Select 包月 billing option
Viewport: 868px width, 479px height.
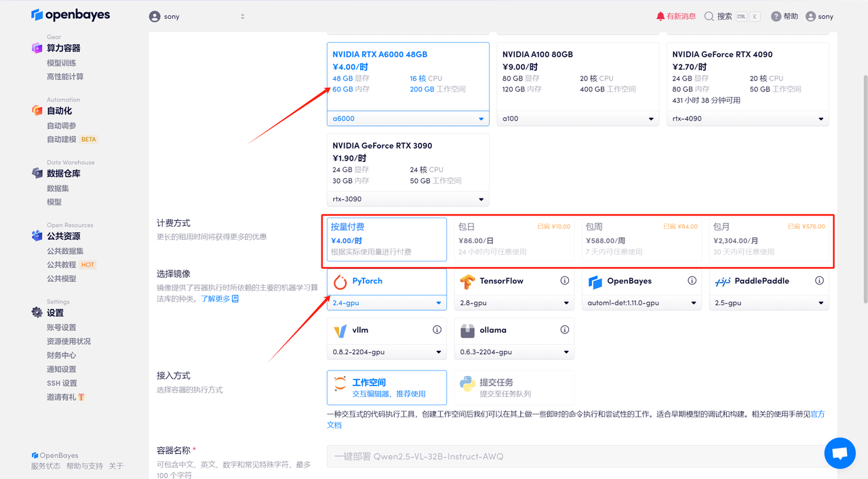click(769, 239)
